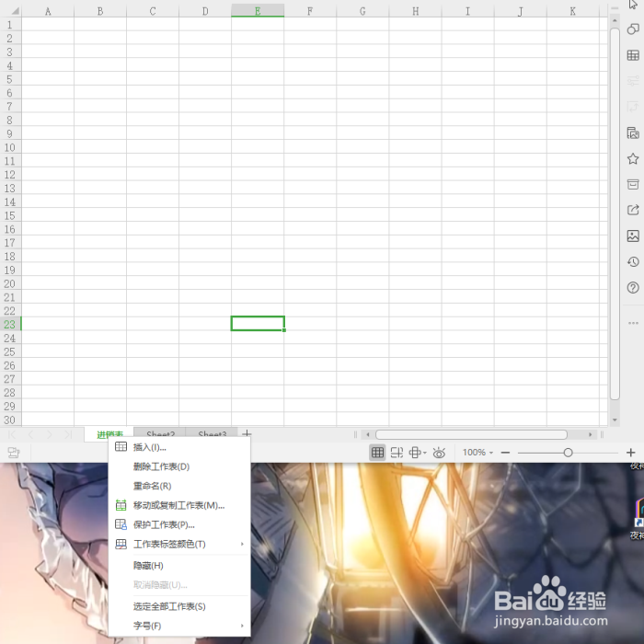The image size is (644, 644).
Task: Select column H header
Action: pyautogui.click(x=415, y=11)
